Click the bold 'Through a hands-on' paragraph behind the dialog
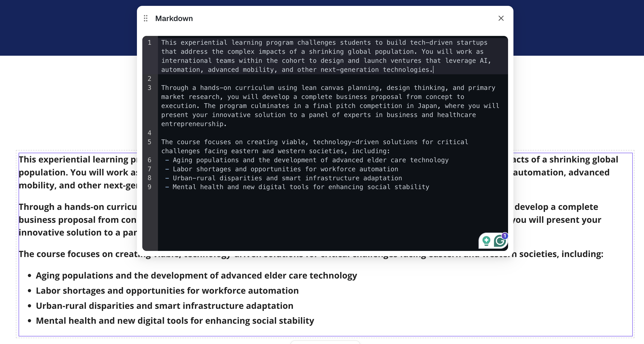This screenshot has height=344, width=644. tap(78, 219)
